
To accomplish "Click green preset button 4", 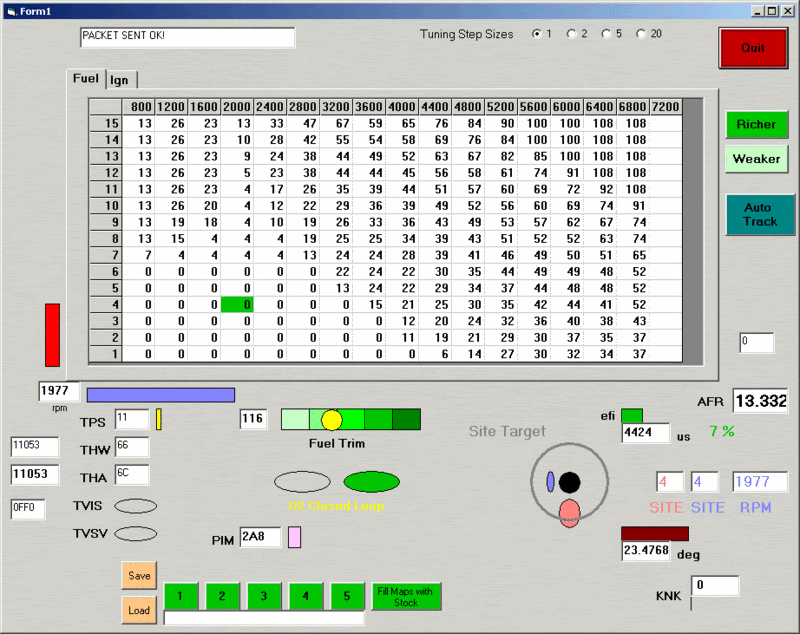I will click(306, 596).
